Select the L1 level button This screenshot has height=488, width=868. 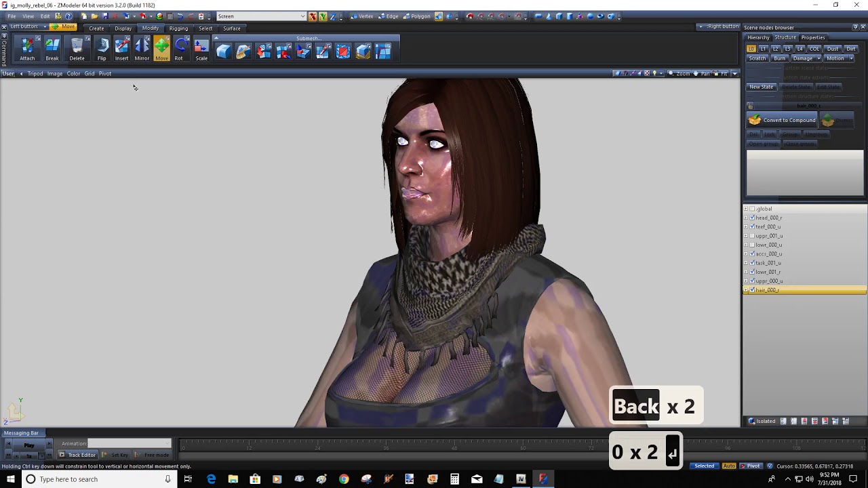click(763, 49)
